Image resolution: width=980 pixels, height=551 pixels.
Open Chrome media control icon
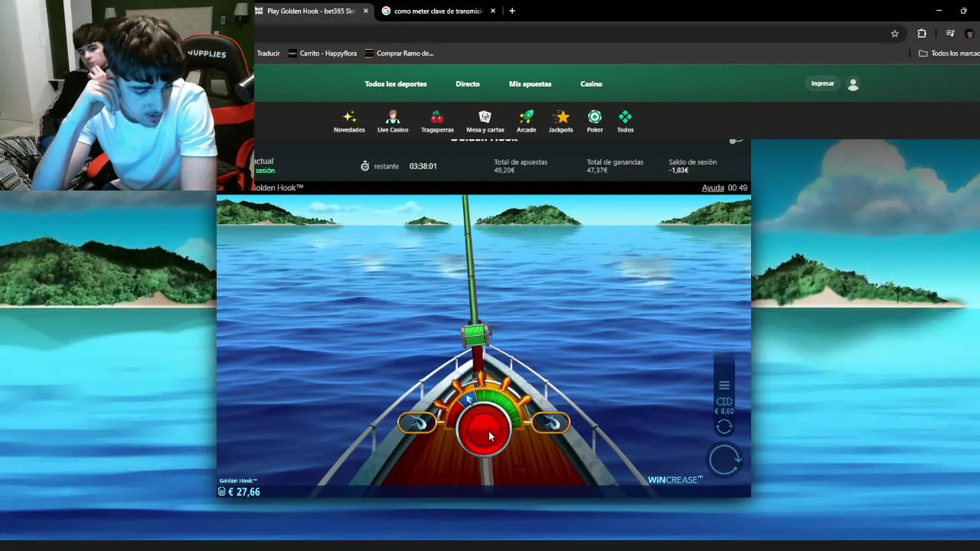click(x=950, y=34)
